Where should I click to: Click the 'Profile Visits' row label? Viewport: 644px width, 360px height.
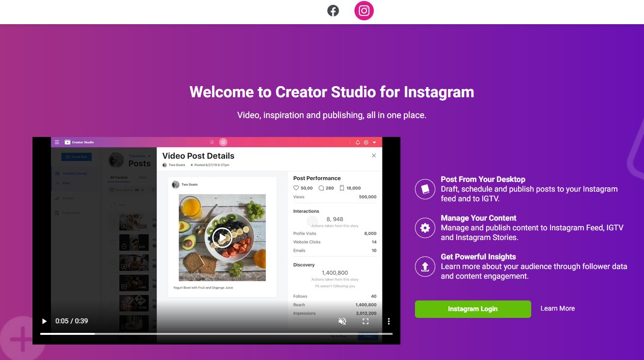[304, 233]
